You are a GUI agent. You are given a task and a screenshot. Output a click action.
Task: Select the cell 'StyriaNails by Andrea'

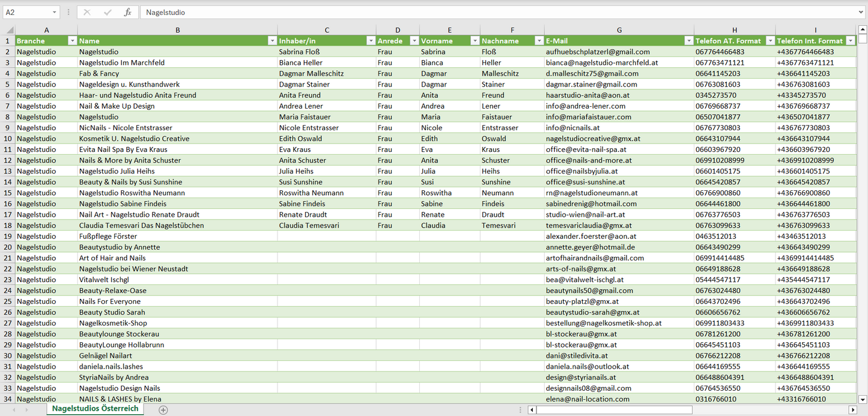177,377
